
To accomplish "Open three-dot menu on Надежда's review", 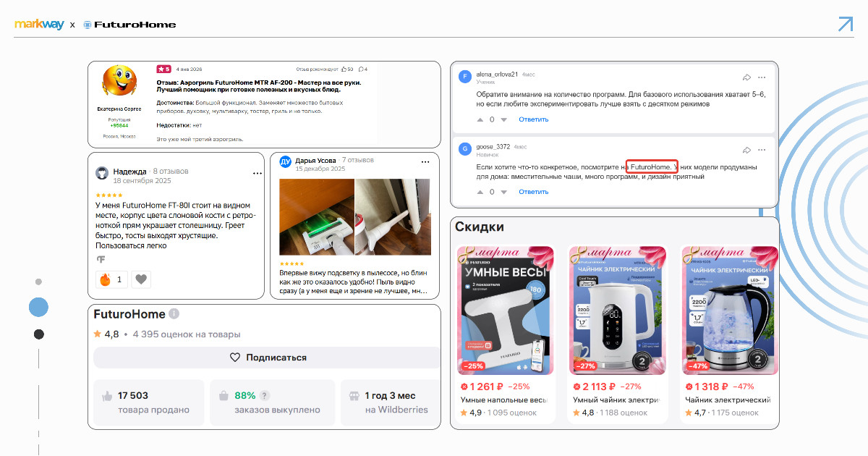I will pos(257,174).
